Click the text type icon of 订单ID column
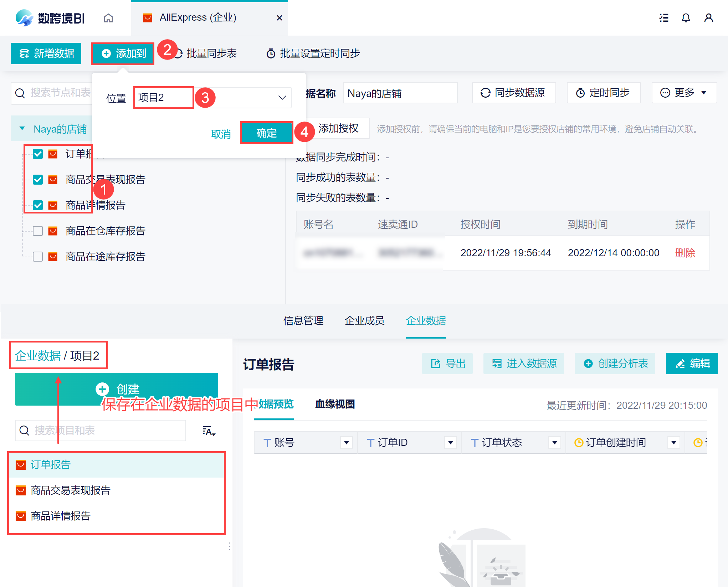Image resolution: width=728 pixels, height=587 pixels. tap(371, 443)
